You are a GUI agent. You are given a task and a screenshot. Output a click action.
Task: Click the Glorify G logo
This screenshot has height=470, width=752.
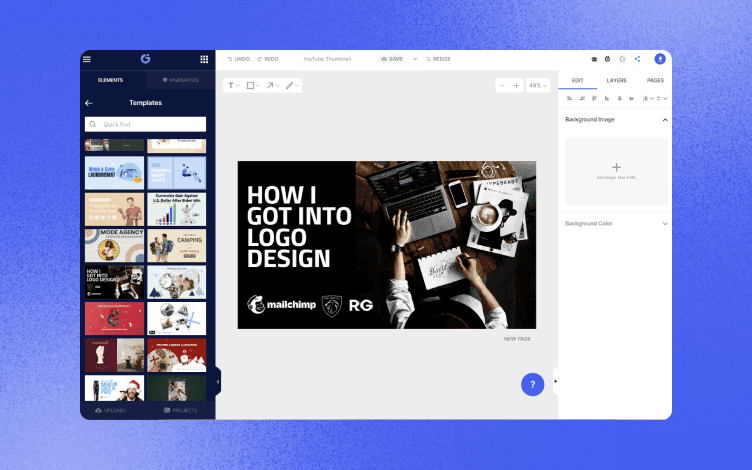[x=145, y=59]
